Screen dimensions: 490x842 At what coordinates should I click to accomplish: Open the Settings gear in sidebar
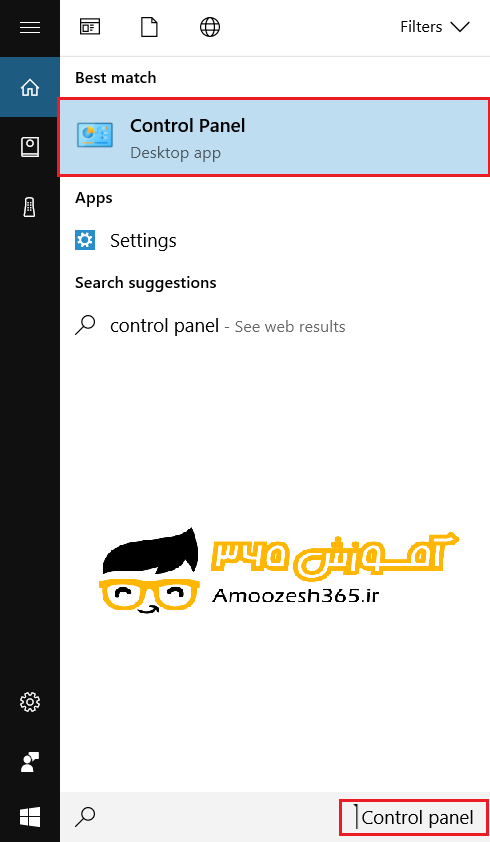30,701
